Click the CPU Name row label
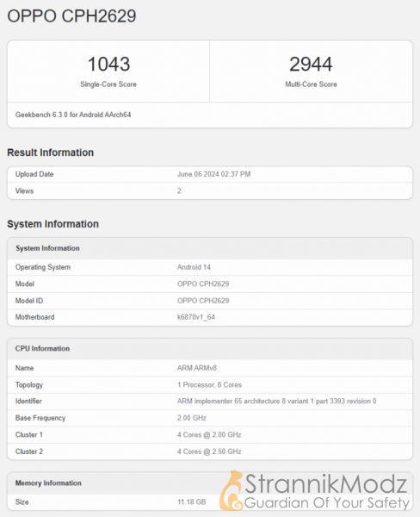The image size is (420, 517). pos(24,368)
